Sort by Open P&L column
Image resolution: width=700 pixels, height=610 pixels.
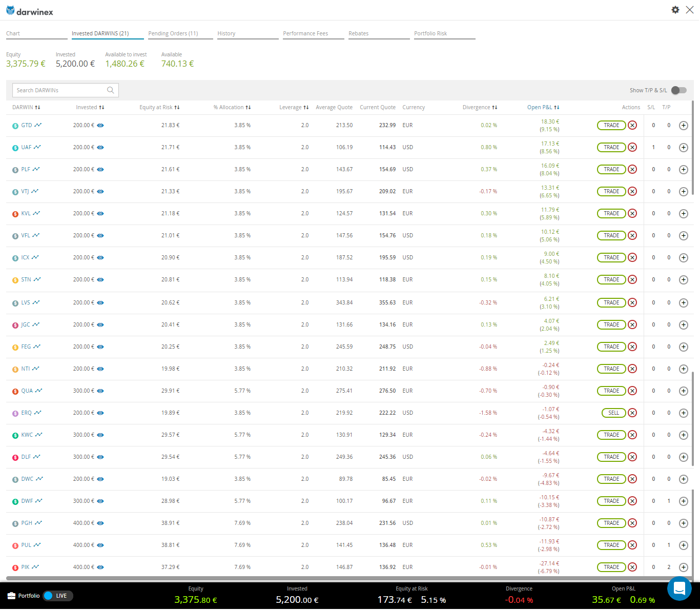coord(543,107)
